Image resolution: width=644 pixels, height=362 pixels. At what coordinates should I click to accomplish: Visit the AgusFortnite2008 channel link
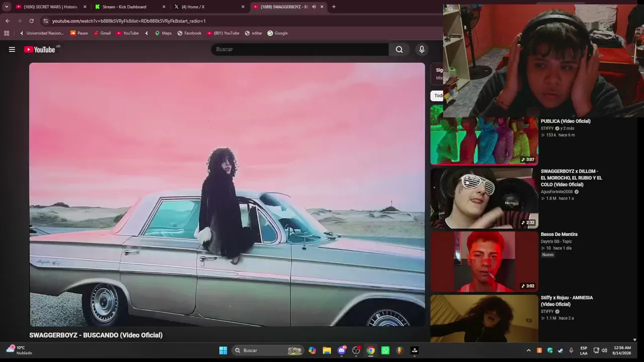pos(556,192)
